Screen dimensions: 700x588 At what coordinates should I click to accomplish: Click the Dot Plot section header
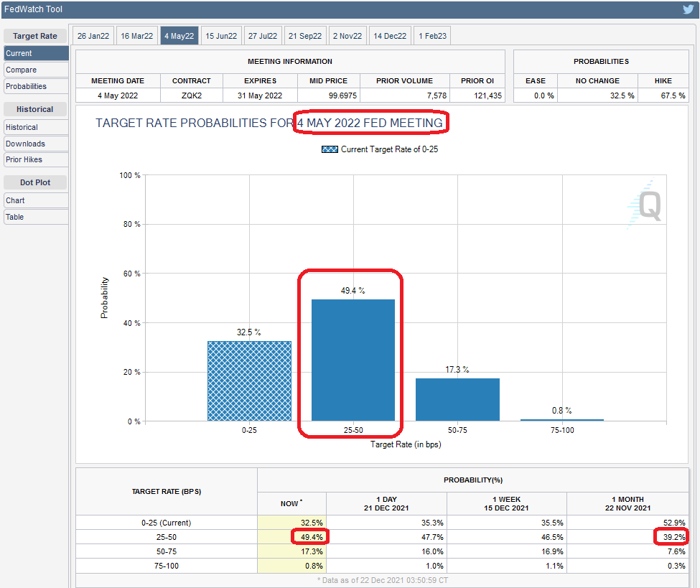coord(35,182)
